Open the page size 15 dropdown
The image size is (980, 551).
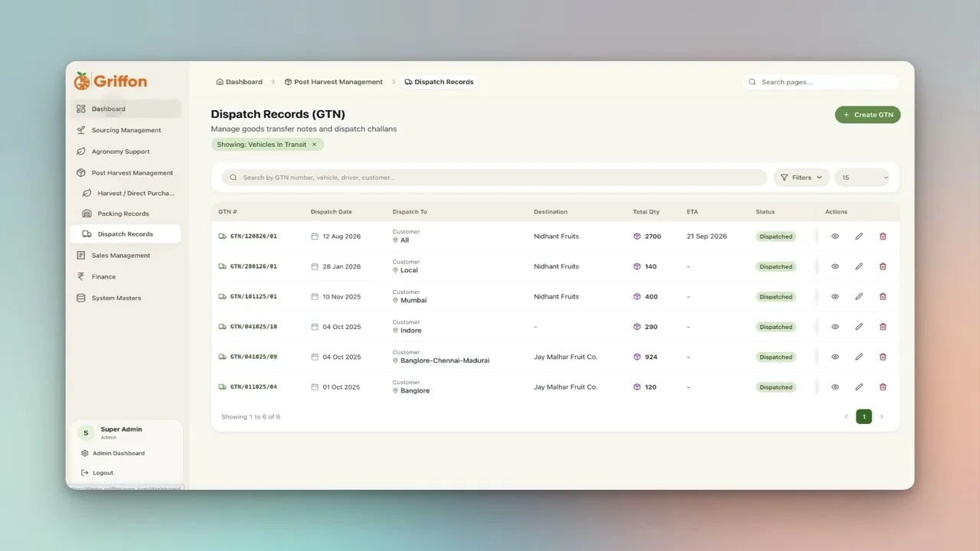(x=862, y=178)
